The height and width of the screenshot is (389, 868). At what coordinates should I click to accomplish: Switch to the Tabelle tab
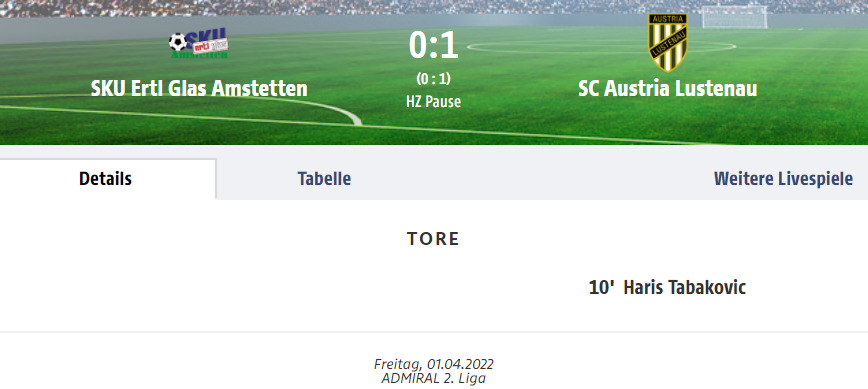click(x=324, y=179)
